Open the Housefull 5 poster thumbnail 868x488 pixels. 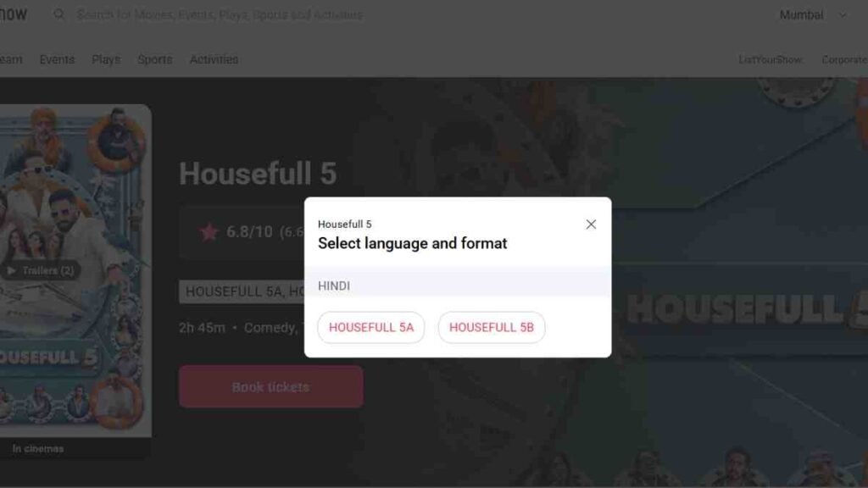pos(75,270)
